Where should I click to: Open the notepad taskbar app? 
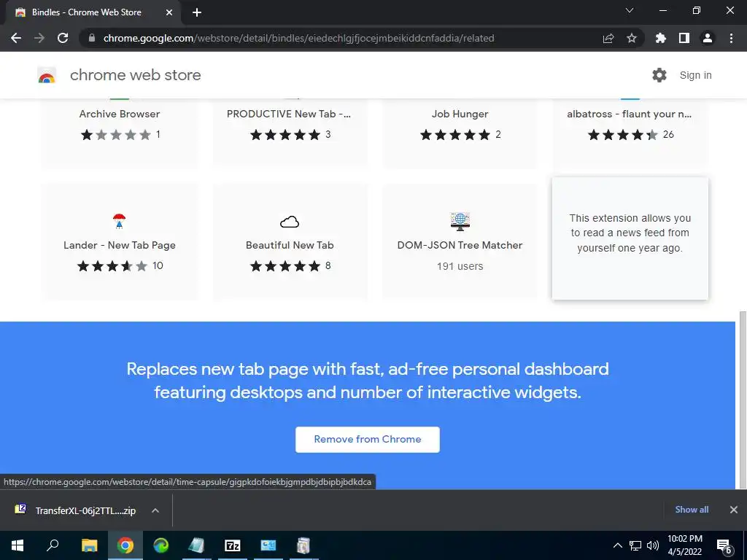pos(196,545)
